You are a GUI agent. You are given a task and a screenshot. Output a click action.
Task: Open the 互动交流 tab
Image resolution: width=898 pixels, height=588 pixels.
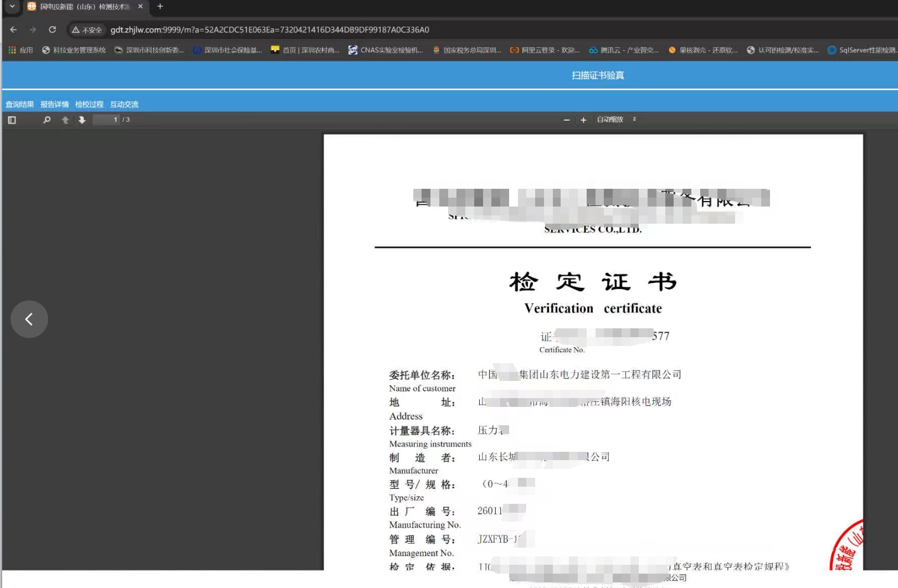tap(124, 104)
